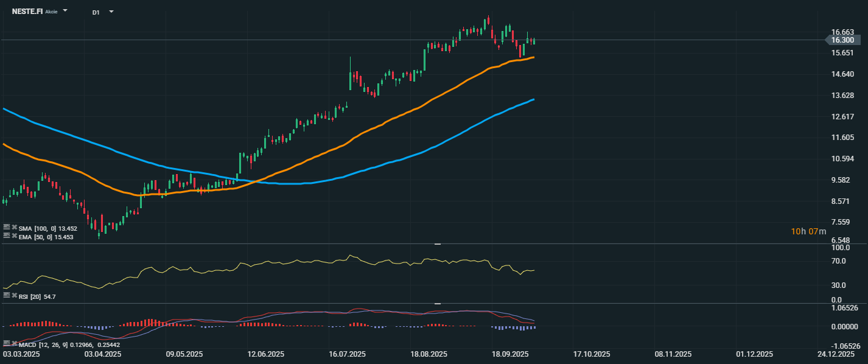
Task: Click the resize handle above RSI panel
Action: [437, 244]
